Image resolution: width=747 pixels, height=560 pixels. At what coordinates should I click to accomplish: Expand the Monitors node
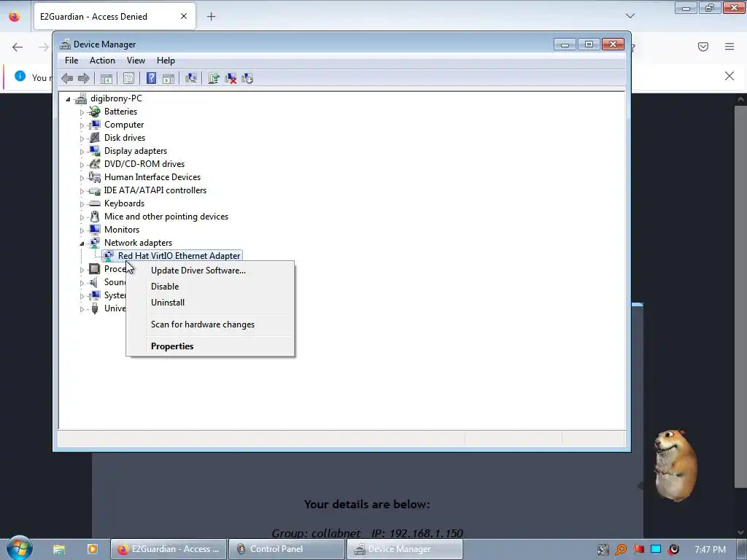(x=82, y=230)
